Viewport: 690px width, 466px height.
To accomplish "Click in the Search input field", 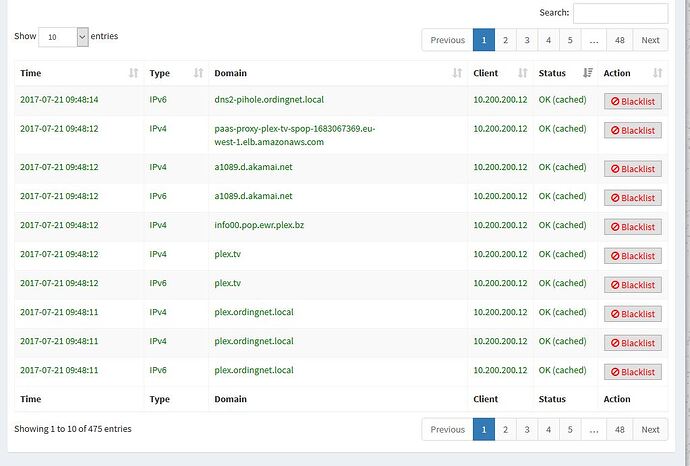I will 620,13.
